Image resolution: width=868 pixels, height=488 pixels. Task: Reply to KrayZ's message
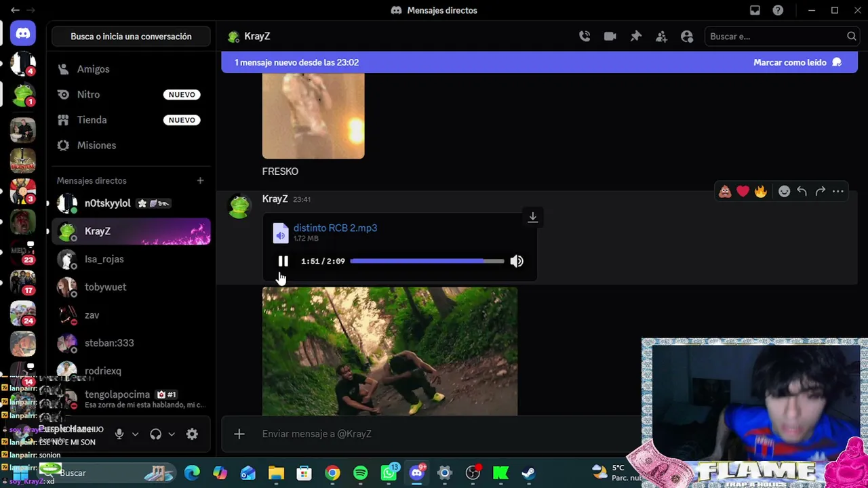802,192
